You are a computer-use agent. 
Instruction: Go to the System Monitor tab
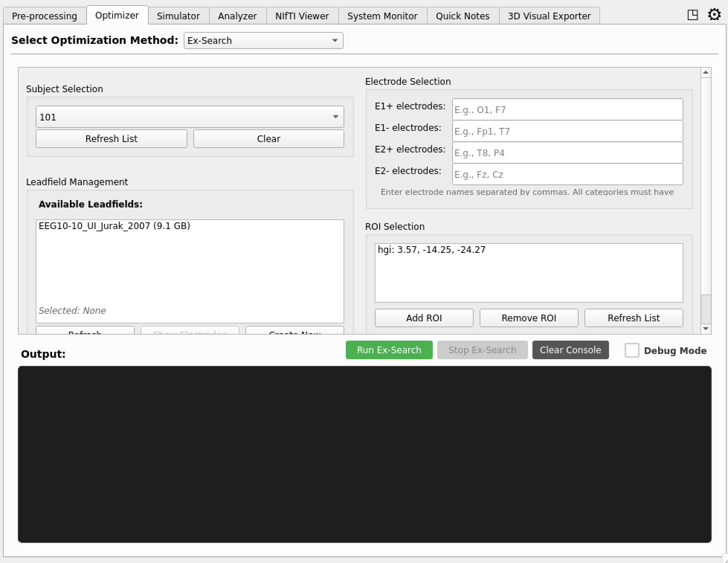click(x=382, y=16)
